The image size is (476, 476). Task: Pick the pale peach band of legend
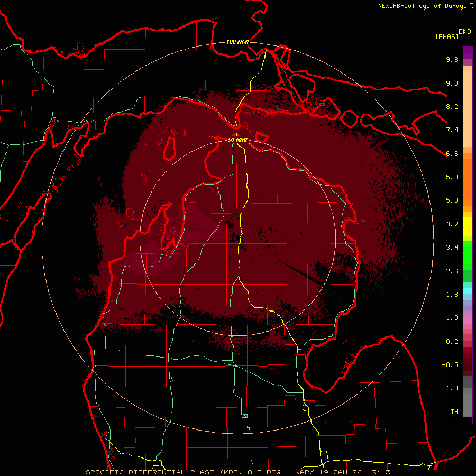(467, 108)
